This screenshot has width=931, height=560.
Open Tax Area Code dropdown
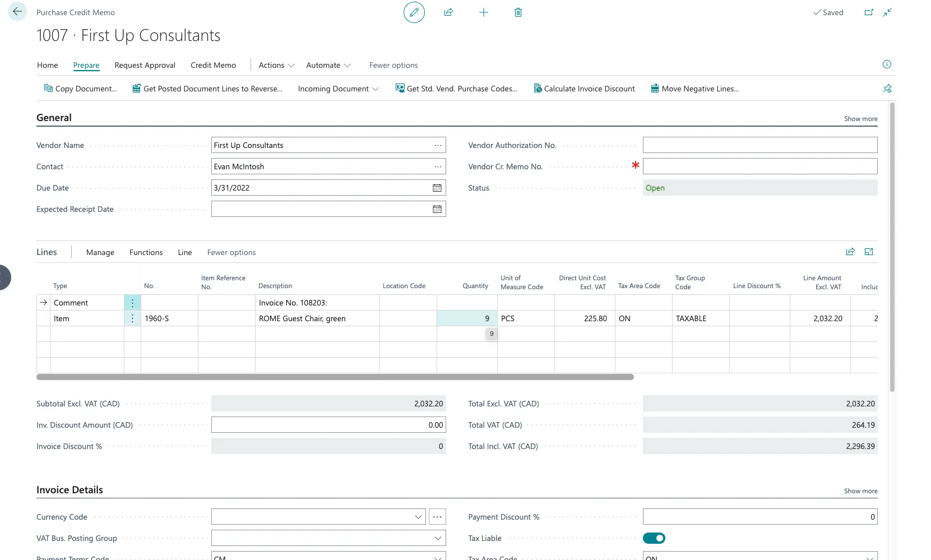click(869, 557)
